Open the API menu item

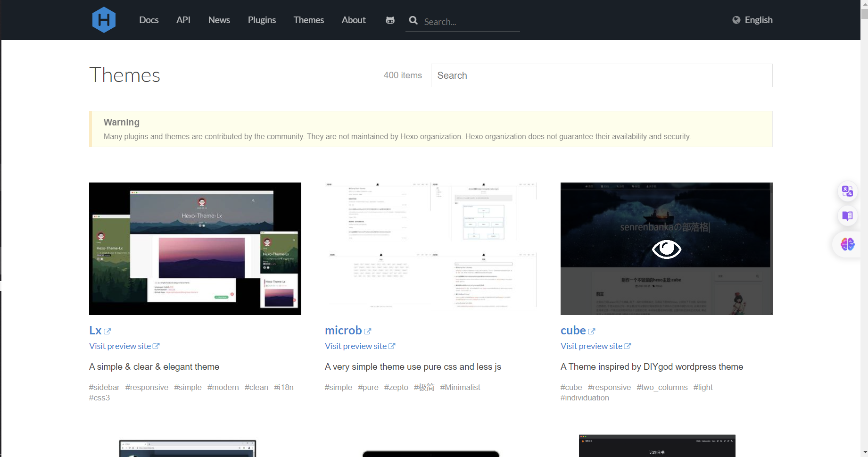point(183,20)
